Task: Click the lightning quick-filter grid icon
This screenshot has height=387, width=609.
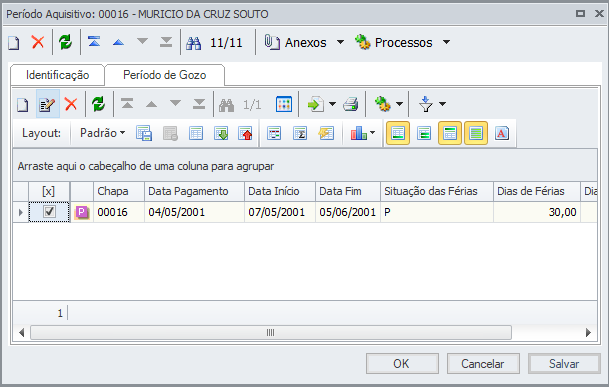Action: [x=326, y=133]
